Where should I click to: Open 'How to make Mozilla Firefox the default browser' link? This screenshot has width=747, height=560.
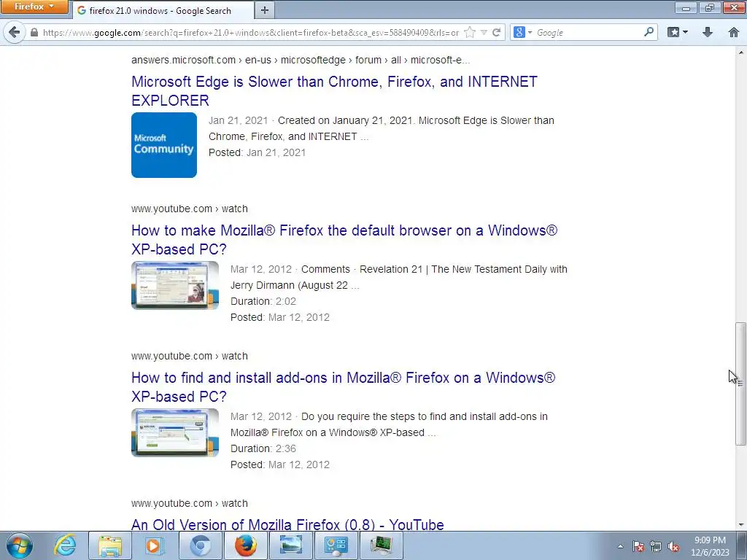[x=344, y=239]
